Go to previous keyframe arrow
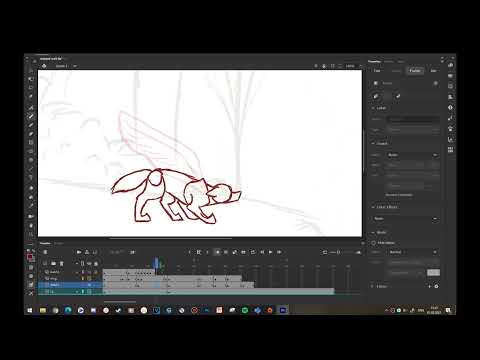 190,252
